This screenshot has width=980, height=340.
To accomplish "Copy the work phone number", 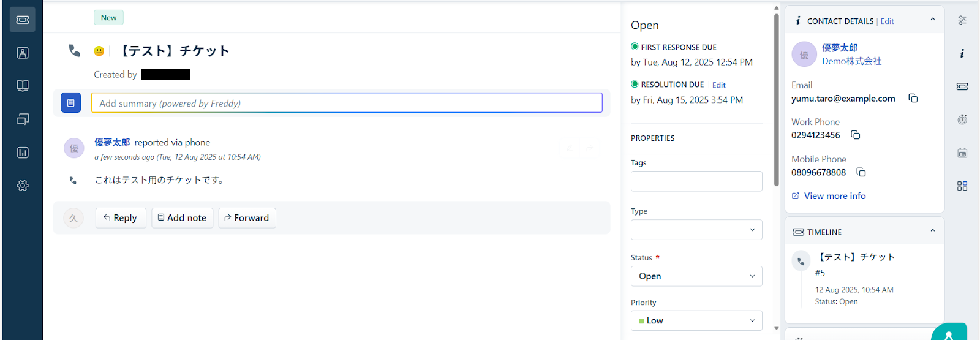I will pyautogui.click(x=856, y=135).
